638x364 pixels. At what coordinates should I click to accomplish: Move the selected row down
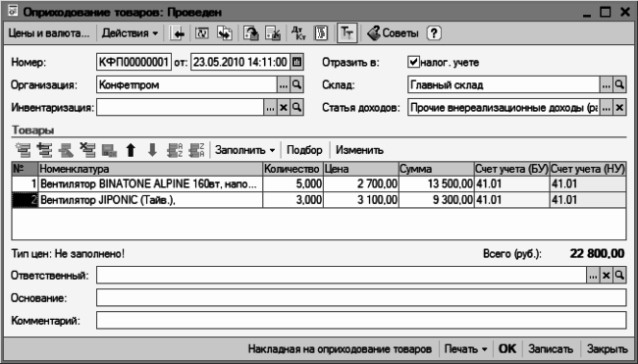coord(152,150)
